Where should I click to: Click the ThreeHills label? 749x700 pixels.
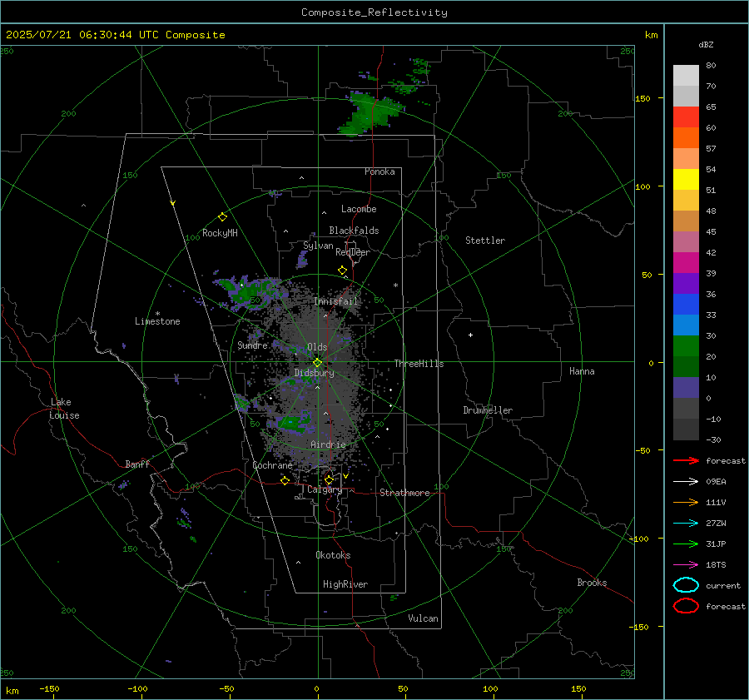(419, 364)
